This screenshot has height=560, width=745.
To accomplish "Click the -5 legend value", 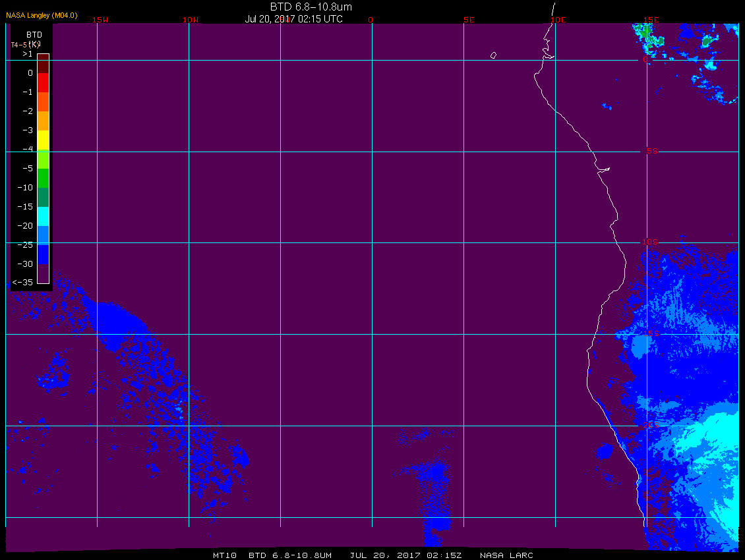I will tap(28, 169).
